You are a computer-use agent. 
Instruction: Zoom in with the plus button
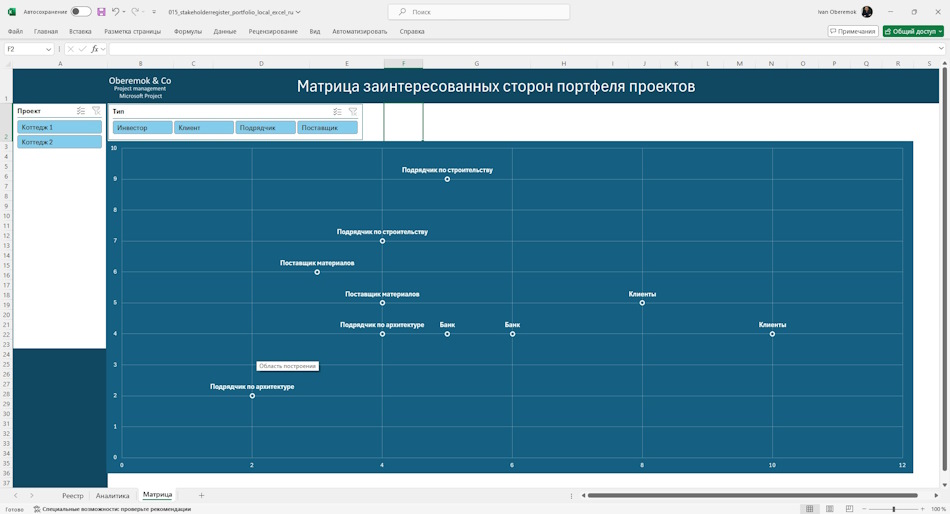(922, 509)
